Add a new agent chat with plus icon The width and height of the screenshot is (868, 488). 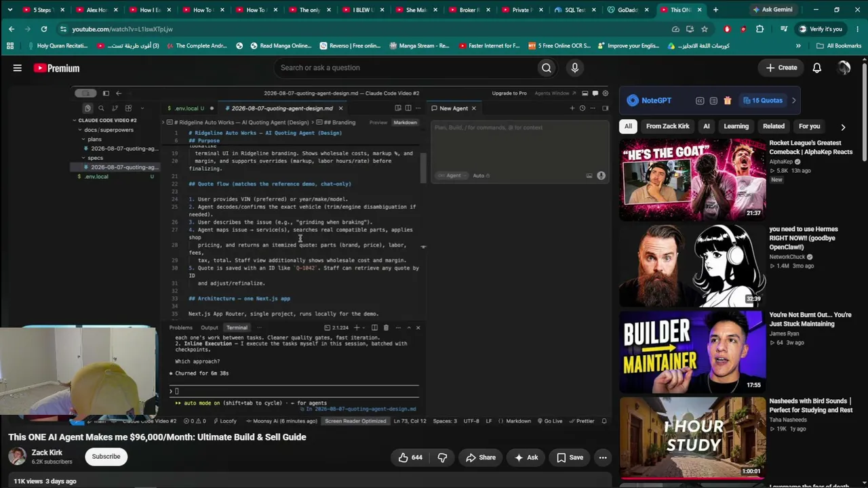572,108
